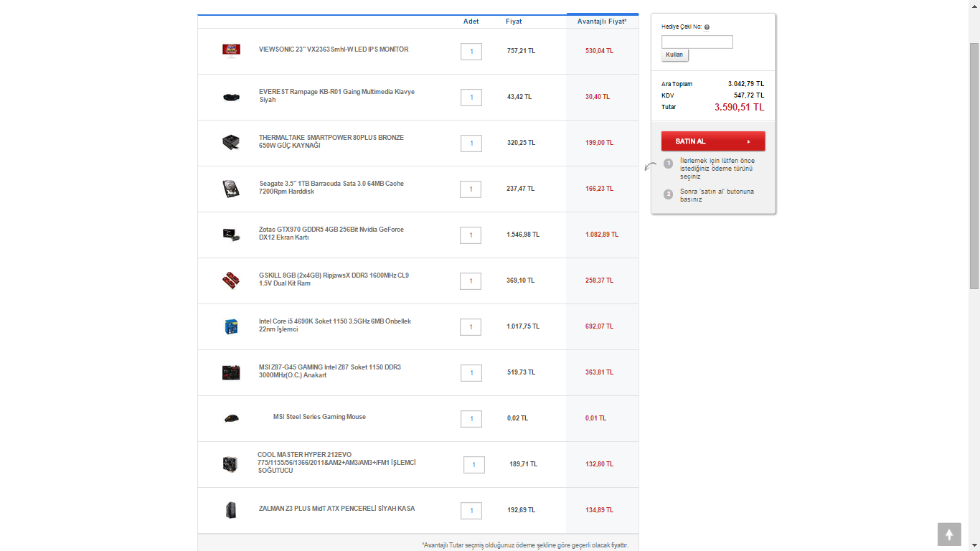Click the Avantajlı Fiyat column header
Screen dimensions: 980x551
[x=602, y=22]
